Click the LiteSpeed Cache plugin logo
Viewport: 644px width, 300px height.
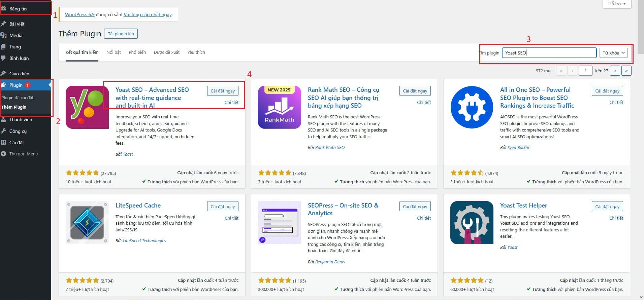pos(87,223)
